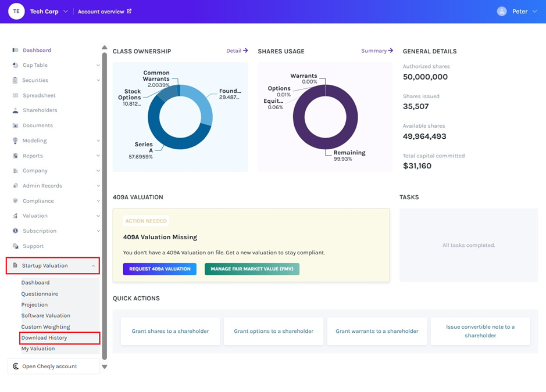The height and width of the screenshot is (392, 546).
Task: Collapse the Startup Valuation section
Action: (x=94, y=266)
